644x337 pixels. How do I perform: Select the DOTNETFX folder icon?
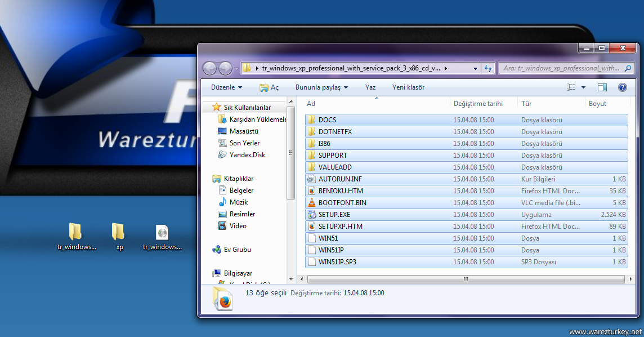[x=312, y=131]
